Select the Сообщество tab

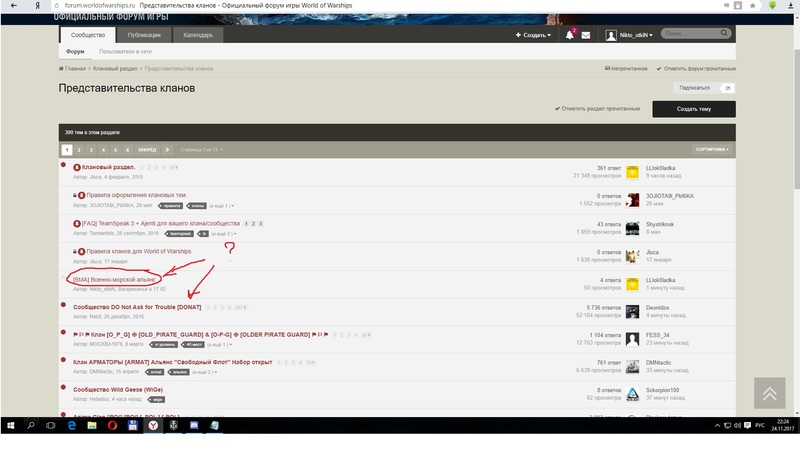tap(88, 35)
